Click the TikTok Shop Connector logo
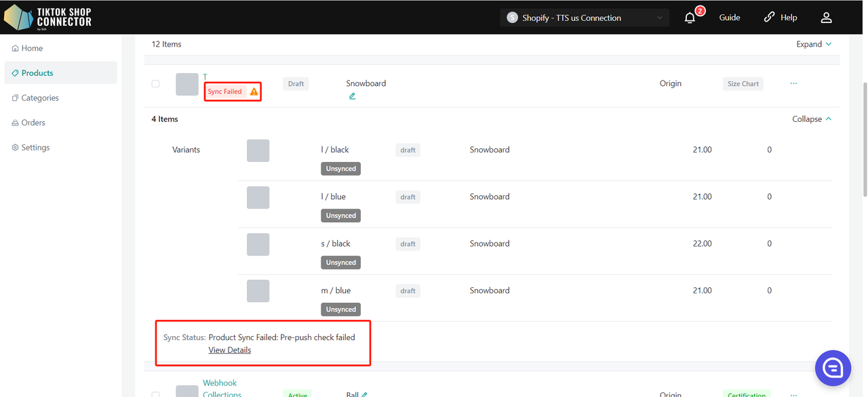The image size is (868, 397). pos(47,18)
